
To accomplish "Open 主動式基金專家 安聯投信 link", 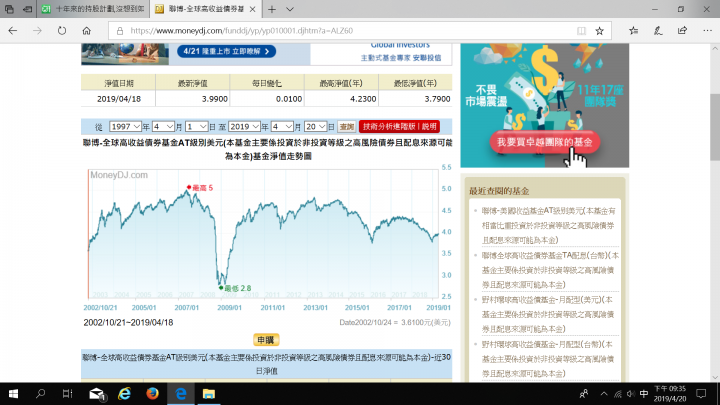I will coord(400,58).
